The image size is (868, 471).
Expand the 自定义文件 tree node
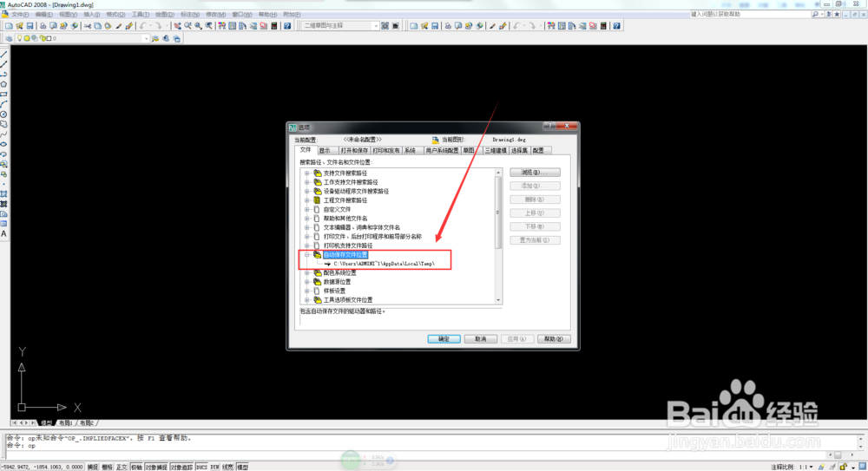pos(307,209)
